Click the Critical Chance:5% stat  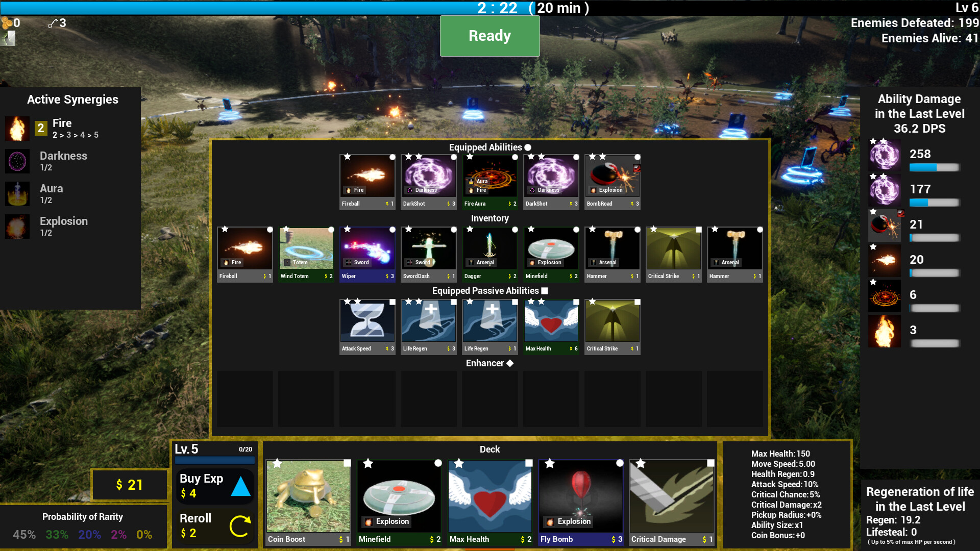point(785,494)
